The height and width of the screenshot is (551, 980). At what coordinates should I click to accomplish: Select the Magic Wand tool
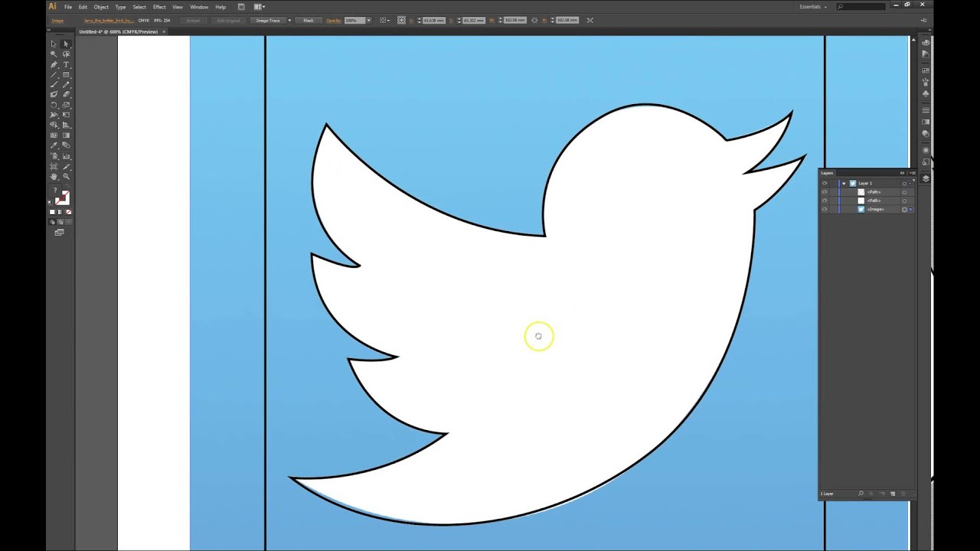point(54,54)
